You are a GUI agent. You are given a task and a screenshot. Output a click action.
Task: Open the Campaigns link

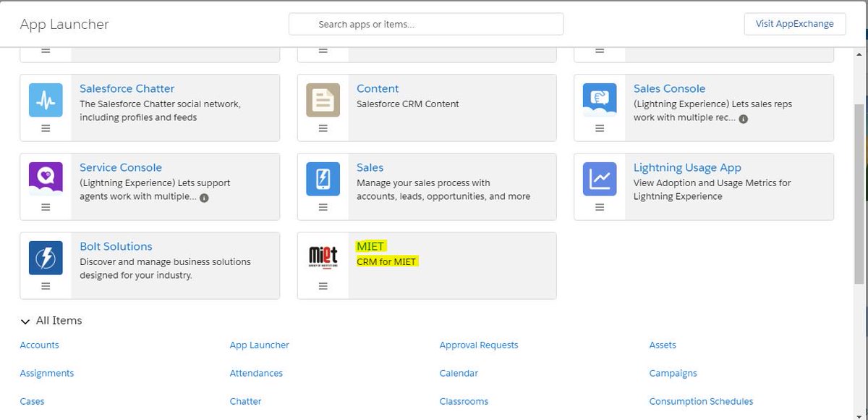(x=673, y=373)
